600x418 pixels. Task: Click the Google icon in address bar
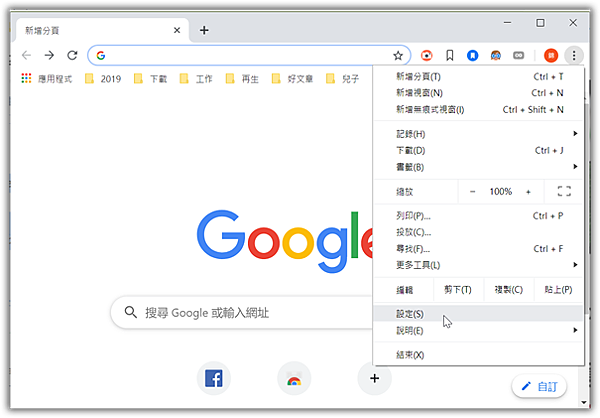coord(101,56)
